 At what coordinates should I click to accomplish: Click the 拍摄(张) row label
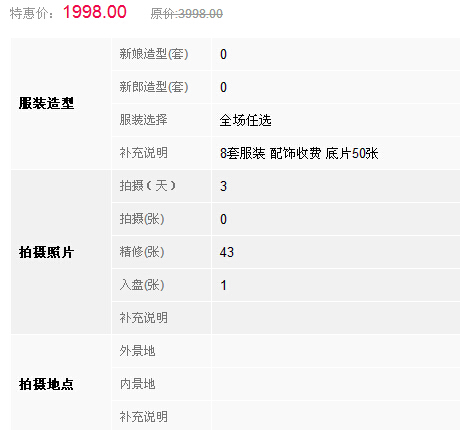point(142,219)
